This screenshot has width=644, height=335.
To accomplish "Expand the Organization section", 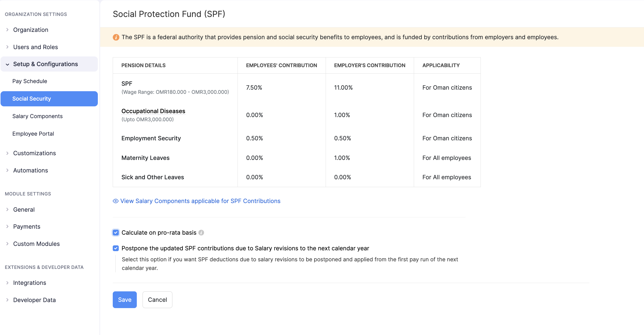I will coord(8,30).
